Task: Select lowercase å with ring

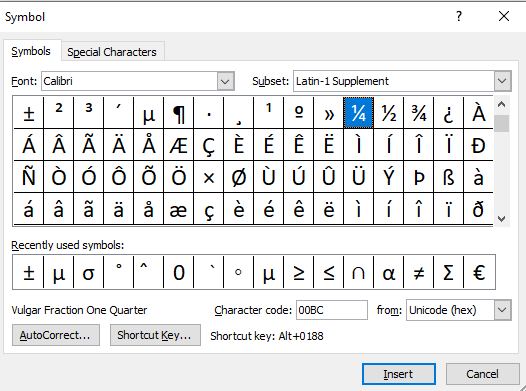Action: [x=149, y=209]
